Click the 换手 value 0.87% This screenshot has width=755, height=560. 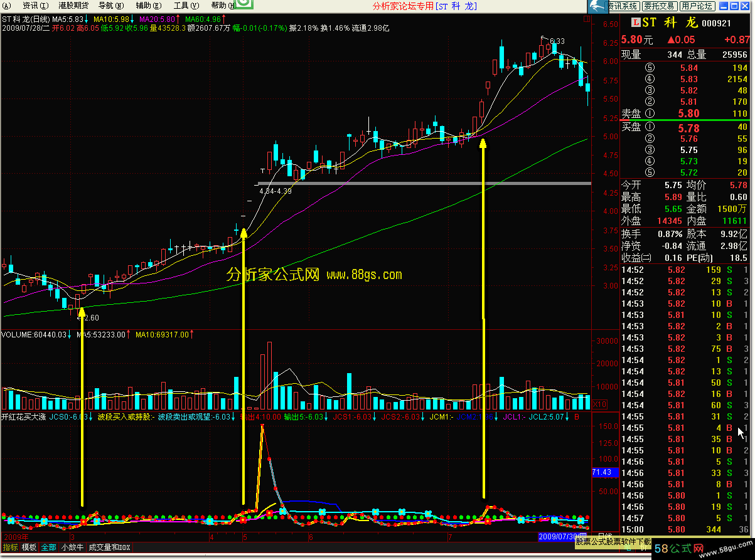click(670, 233)
